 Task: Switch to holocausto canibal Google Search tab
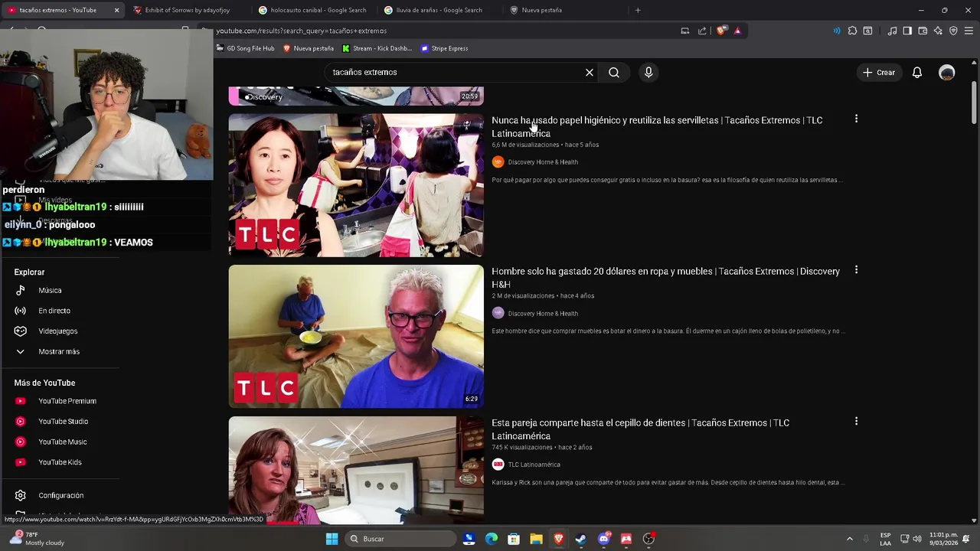(x=313, y=10)
